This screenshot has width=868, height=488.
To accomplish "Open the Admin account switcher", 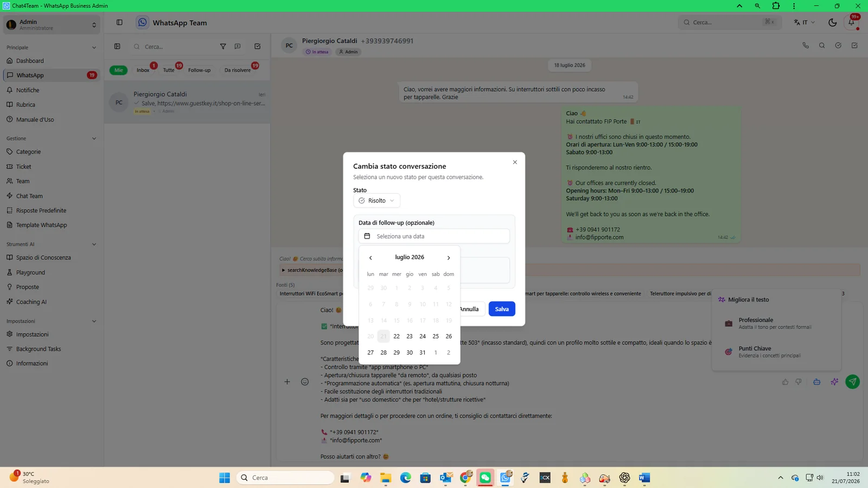I will pos(52,24).
